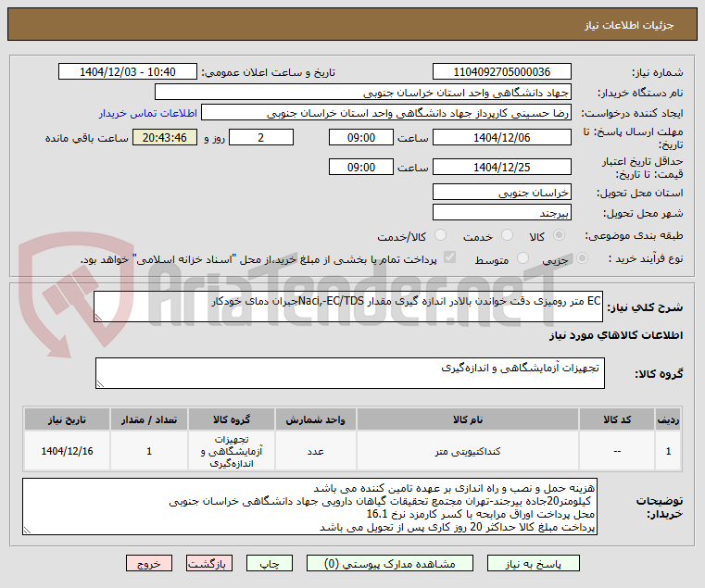Open the اطلاعات تماس خریدار link
The height and width of the screenshot is (588, 705).
click(148, 113)
